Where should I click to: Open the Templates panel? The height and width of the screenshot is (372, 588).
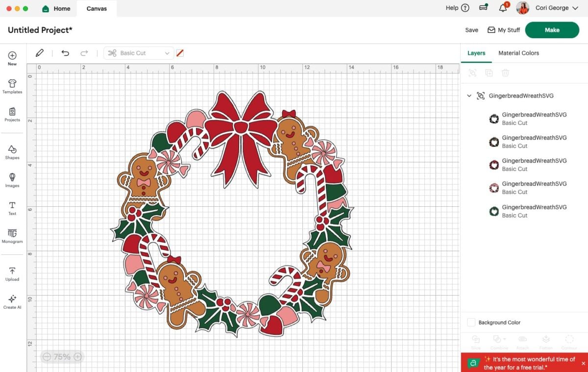(12, 86)
